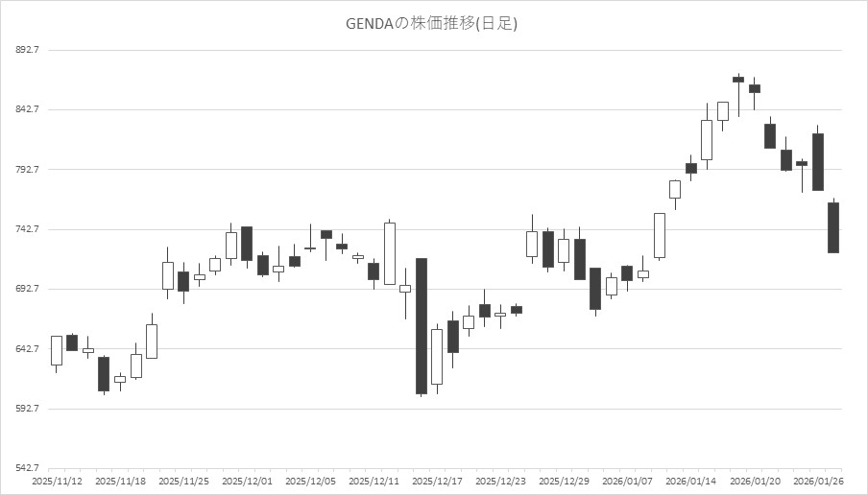Select the 2025/12/01 date label
This screenshot has width=868, height=495.
coord(247,481)
